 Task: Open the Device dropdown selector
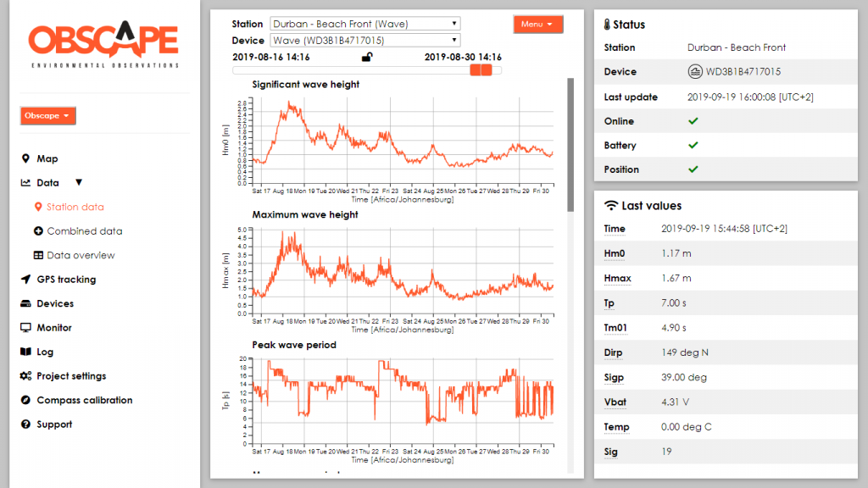(364, 40)
